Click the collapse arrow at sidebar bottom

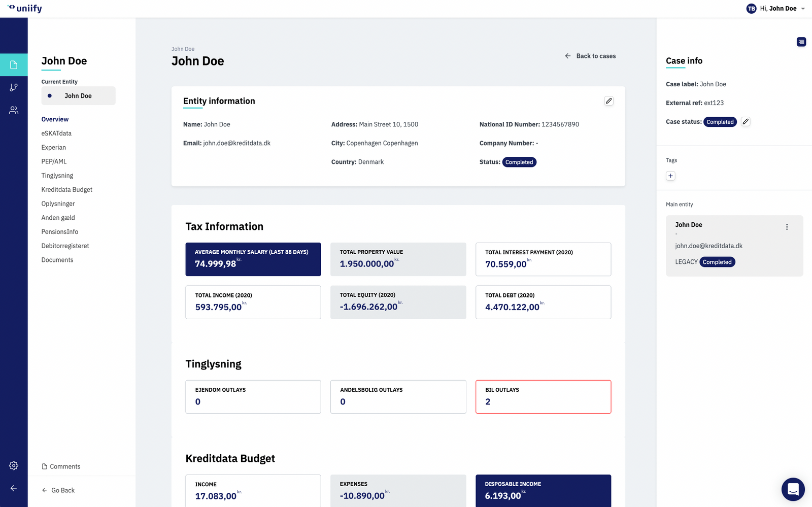(14, 488)
